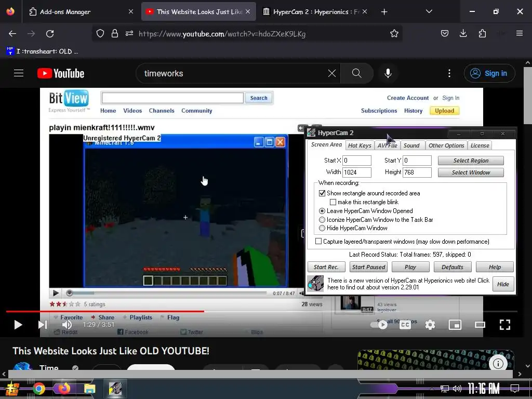Viewport: 532px width, 399px height.
Task: Toggle closed captions on the video
Action: tap(405, 325)
